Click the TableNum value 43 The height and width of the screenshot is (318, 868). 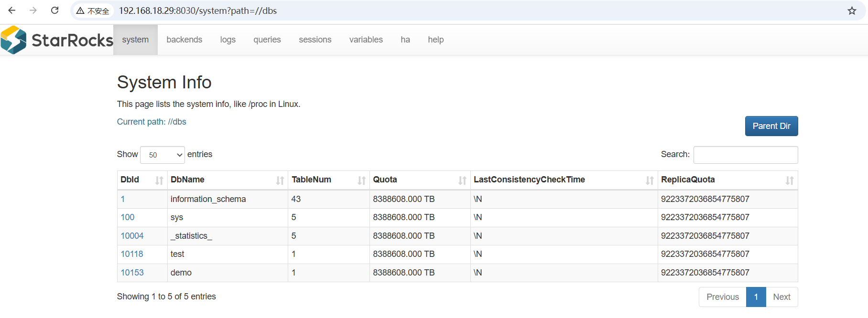point(296,199)
